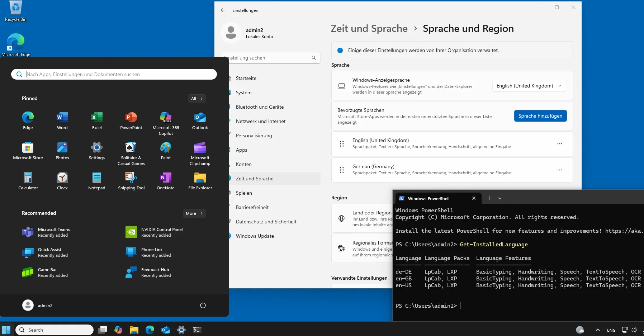Launch Paint from the Start menu
This screenshot has height=336, width=644.
pos(166,151)
